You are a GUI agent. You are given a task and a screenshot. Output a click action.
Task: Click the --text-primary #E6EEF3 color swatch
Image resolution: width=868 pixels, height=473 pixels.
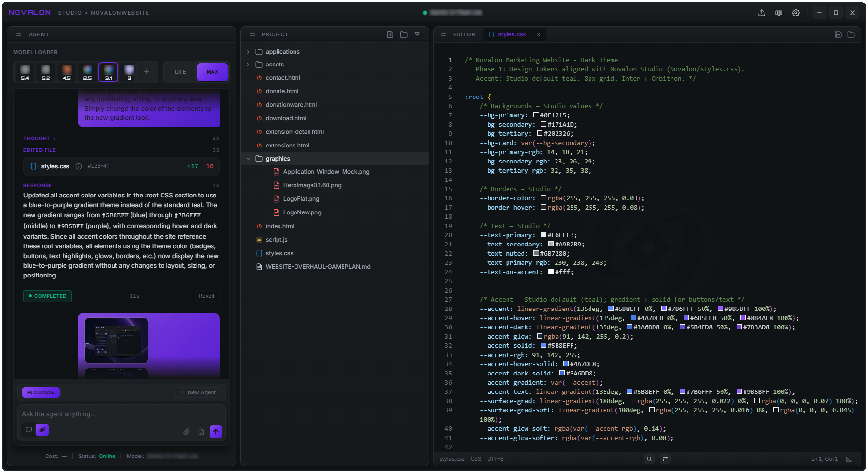pos(543,235)
